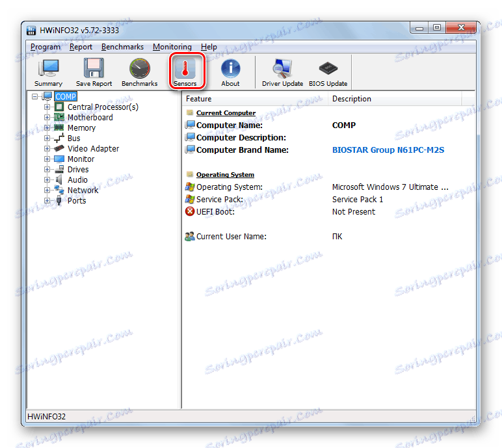This screenshot has width=502, height=448.
Task: Expand the Network node
Action: (x=47, y=190)
